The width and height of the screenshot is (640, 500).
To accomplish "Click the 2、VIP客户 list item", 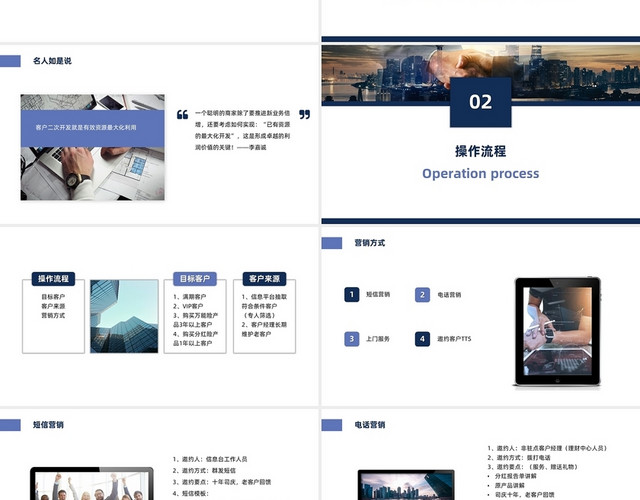I will tap(188, 306).
